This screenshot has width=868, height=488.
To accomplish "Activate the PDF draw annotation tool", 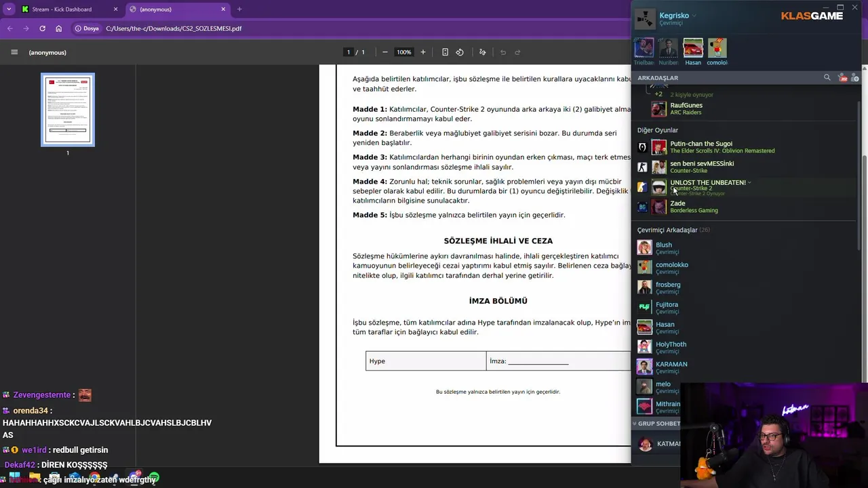I will click(x=483, y=52).
